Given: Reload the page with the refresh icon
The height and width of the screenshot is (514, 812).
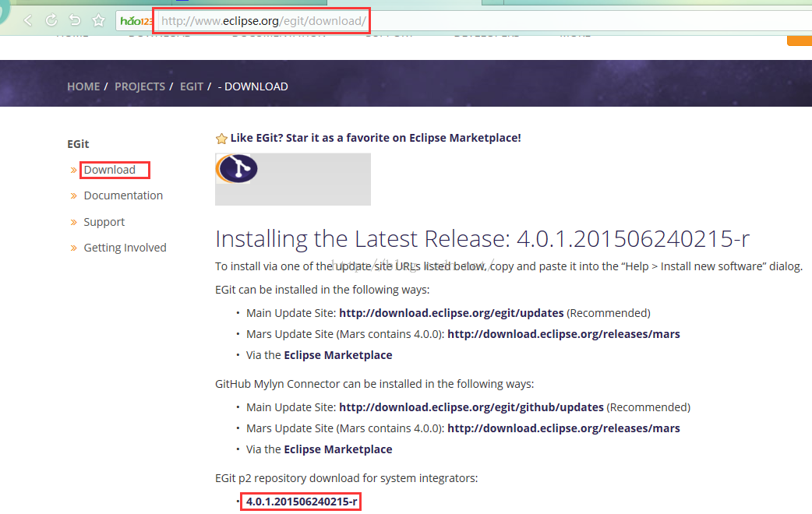Looking at the screenshot, I should point(51,21).
